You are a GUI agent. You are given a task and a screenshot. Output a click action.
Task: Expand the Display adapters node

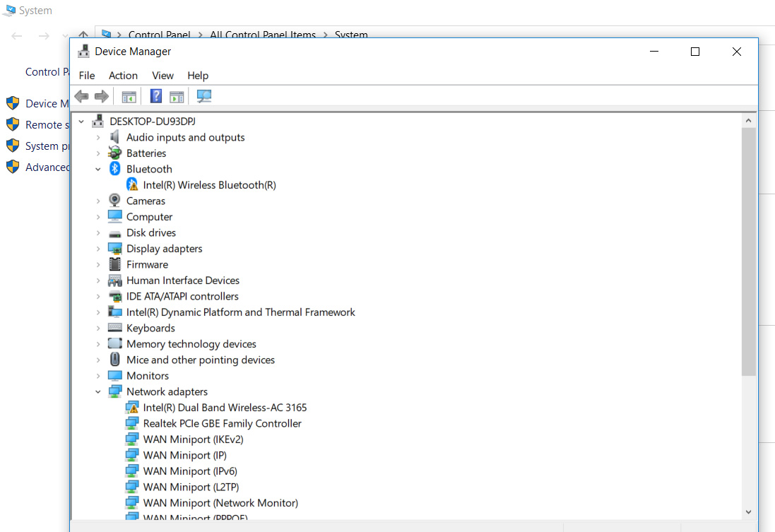pyautogui.click(x=98, y=249)
